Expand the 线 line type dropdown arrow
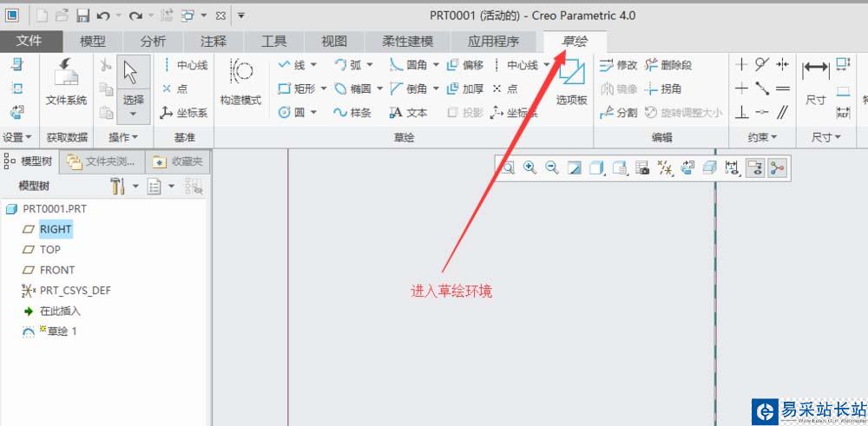 click(x=313, y=65)
